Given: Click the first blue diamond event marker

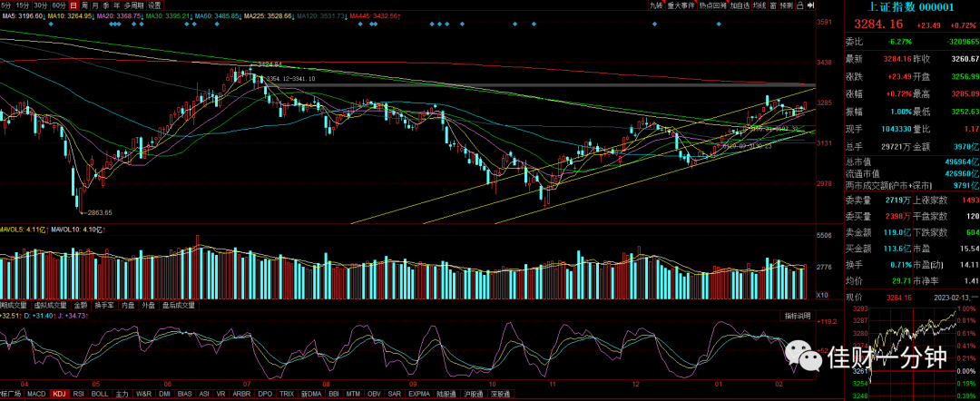Looking at the screenshot, I should (x=50, y=24).
